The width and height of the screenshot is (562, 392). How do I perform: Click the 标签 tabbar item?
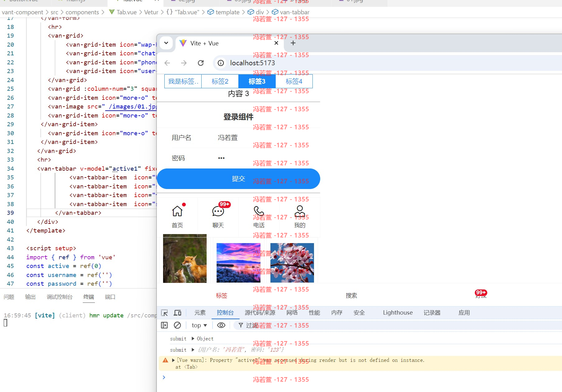coord(222,295)
